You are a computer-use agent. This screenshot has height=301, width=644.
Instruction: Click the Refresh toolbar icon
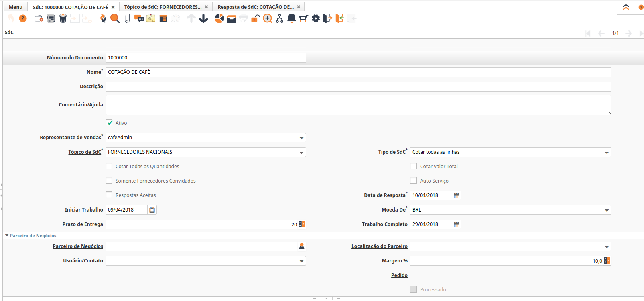[x=103, y=18]
